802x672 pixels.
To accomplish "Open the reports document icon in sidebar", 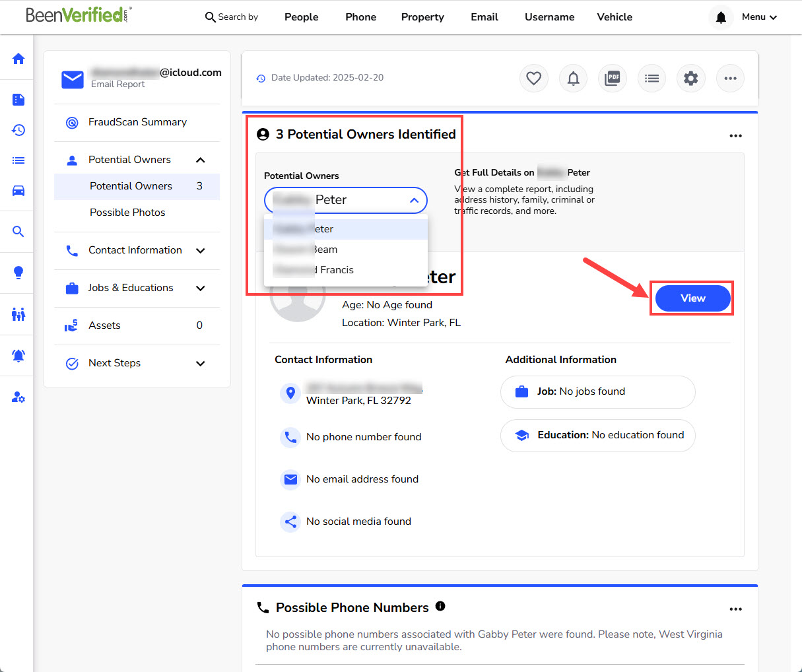I will pyautogui.click(x=18, y=100).
